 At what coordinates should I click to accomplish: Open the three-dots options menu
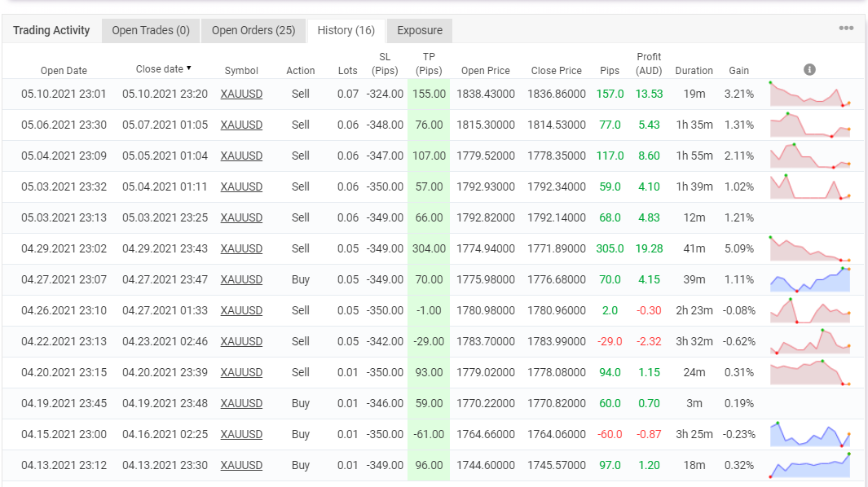click(846, 29)
